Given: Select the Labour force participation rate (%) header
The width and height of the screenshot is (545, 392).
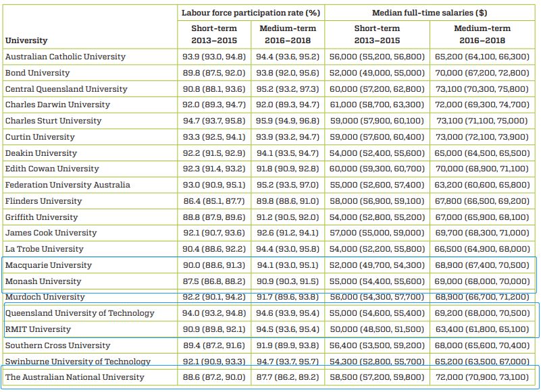Looking at the screenshot, I should (251, 13).
